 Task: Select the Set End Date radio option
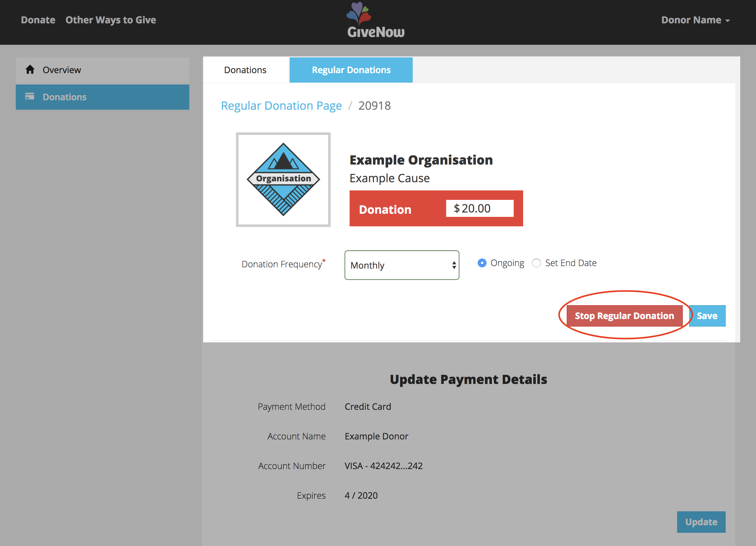(x=536, y=263)
